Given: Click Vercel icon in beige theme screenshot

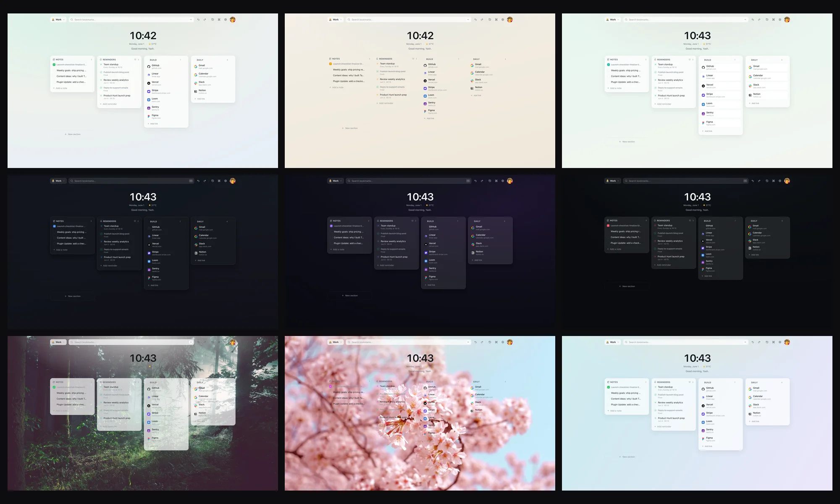Looking at the screenshot, I should pos(425,81).
